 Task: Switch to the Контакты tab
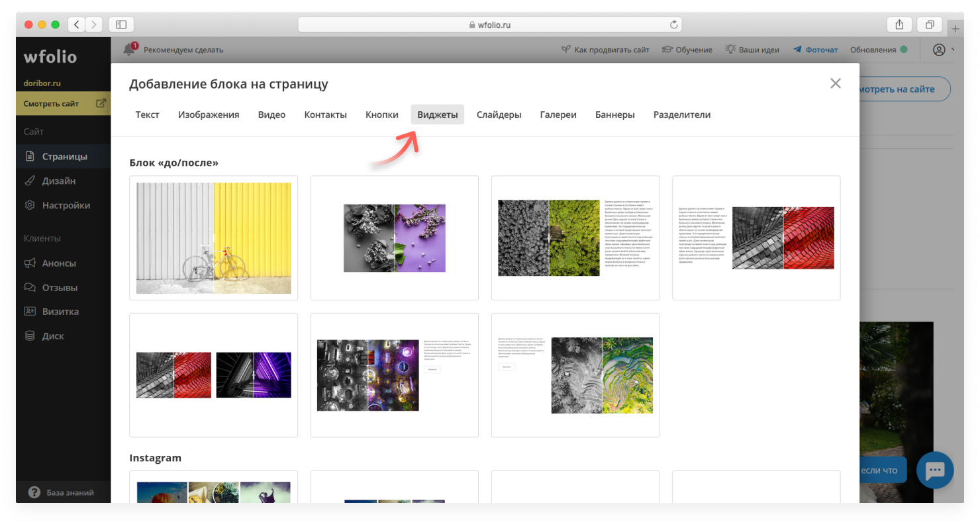[325, 114]
